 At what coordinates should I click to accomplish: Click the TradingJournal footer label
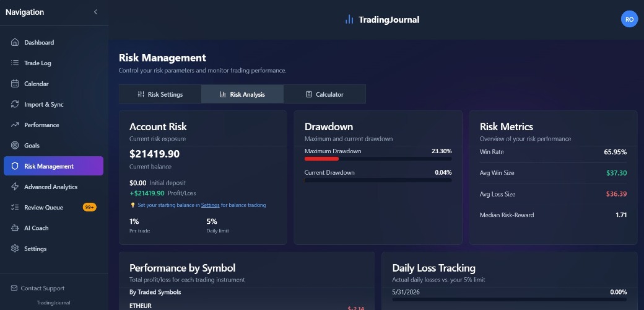click(53, 303)
